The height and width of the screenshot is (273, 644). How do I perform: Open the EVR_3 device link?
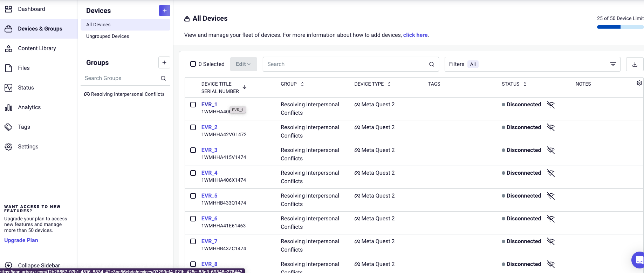(209, 150)
